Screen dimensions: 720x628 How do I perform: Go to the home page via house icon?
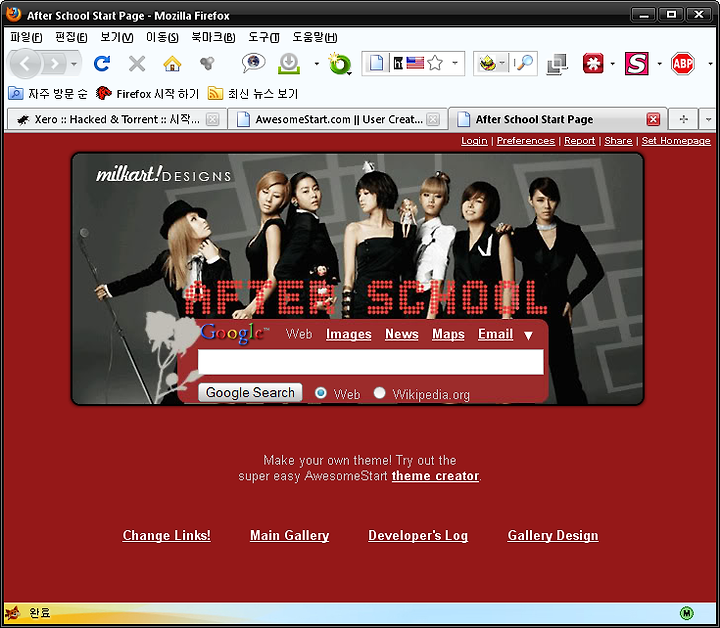[172, 63]
